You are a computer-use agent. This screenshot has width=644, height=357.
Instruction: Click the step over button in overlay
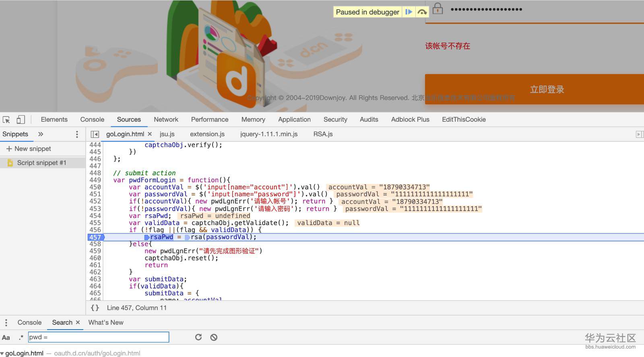pyautogui.click(x=422, y=12)
